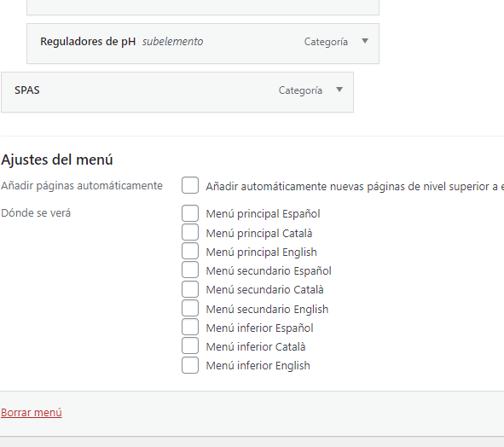Viewport: 504px width, 447px height.
Task: Select the Reguladores de pH subelement bar
Action: [x=203, y=44]
